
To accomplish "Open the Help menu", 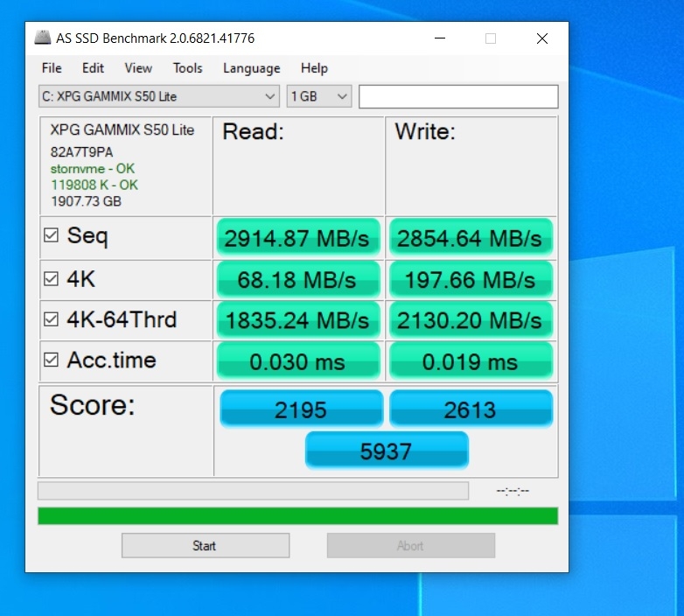I will 314,68.
